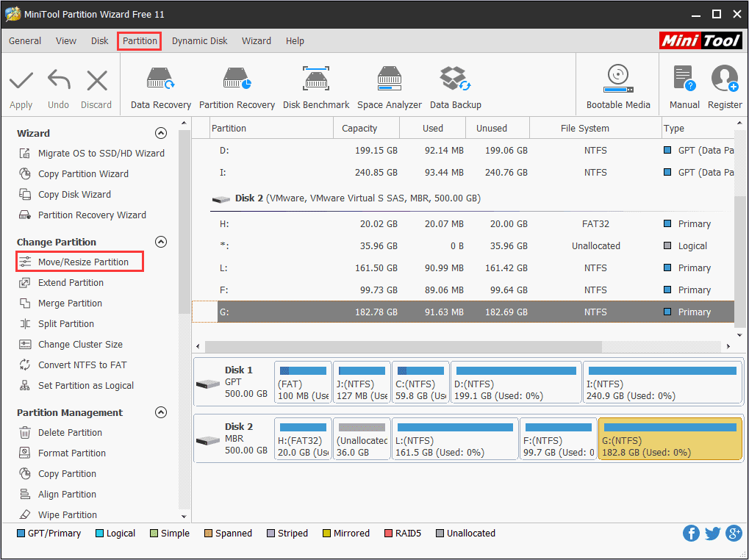Choose Format Partition in sidebar

[x=62, y=453]
